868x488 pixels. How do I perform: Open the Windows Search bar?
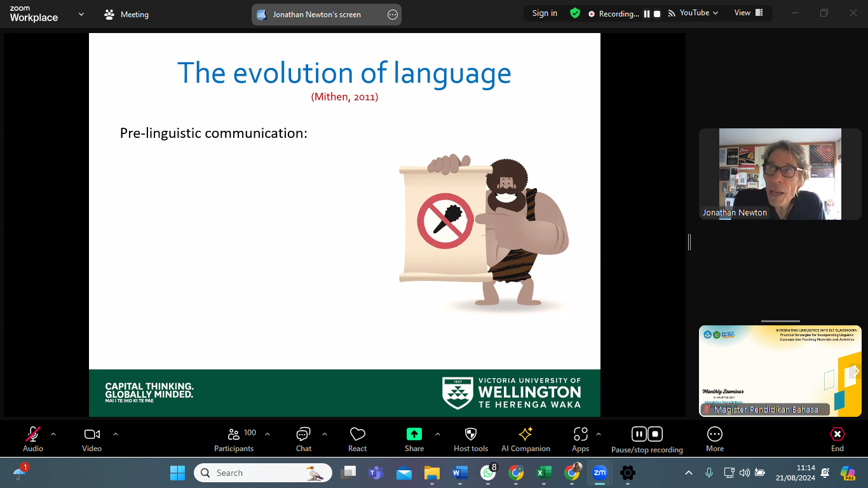[262, 473]
